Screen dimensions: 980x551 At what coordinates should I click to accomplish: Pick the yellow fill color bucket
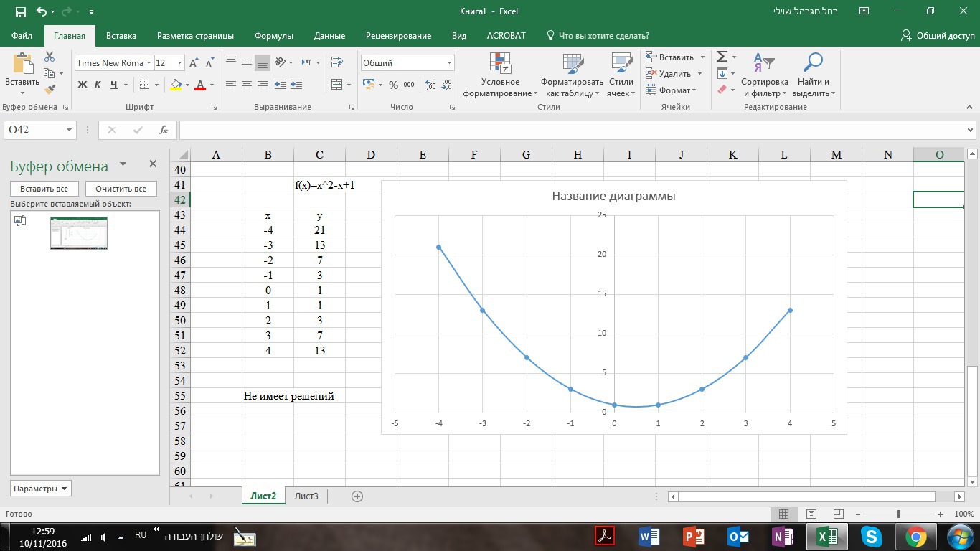click(176, 85)
